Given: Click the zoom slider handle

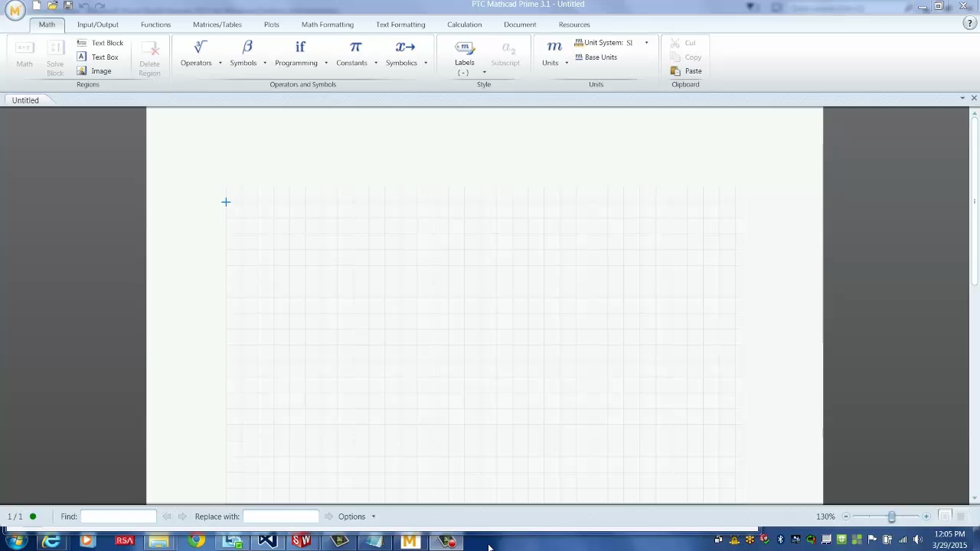Looking at the screenshot, I should coord(891,517).
